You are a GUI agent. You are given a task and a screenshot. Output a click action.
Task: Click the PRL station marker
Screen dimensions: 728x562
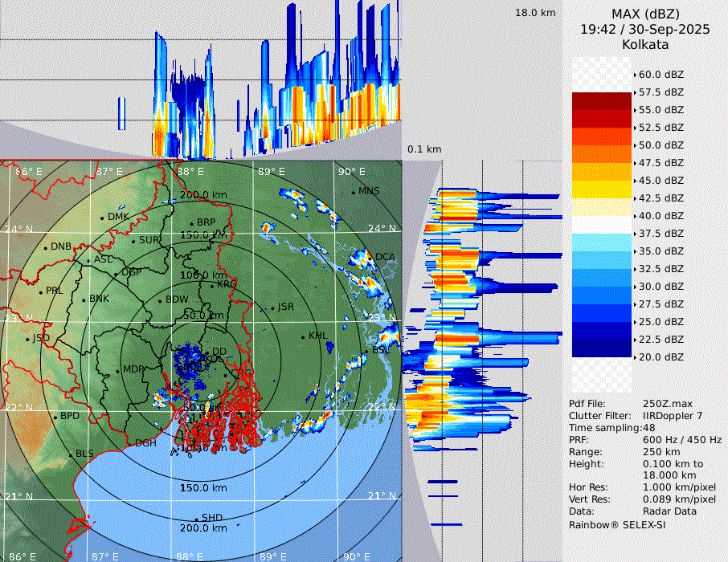(x=40, y=291)
